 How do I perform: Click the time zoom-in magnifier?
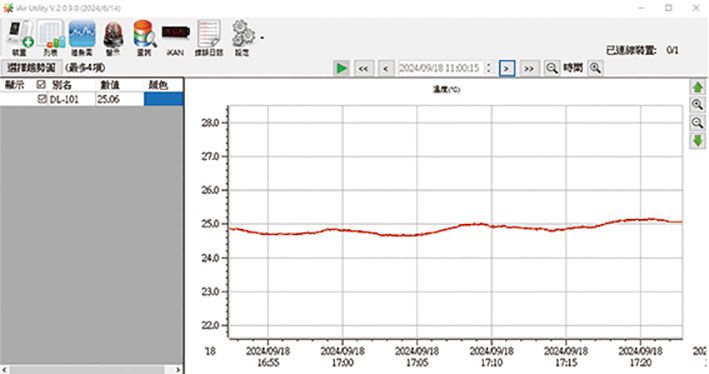pyautogui.click(x=596, y=68)
